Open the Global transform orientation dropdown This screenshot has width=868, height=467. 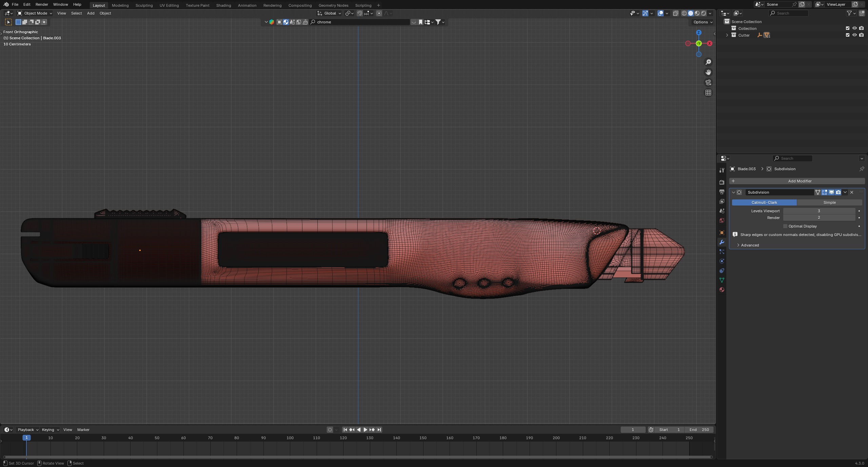tap(329, 13)
